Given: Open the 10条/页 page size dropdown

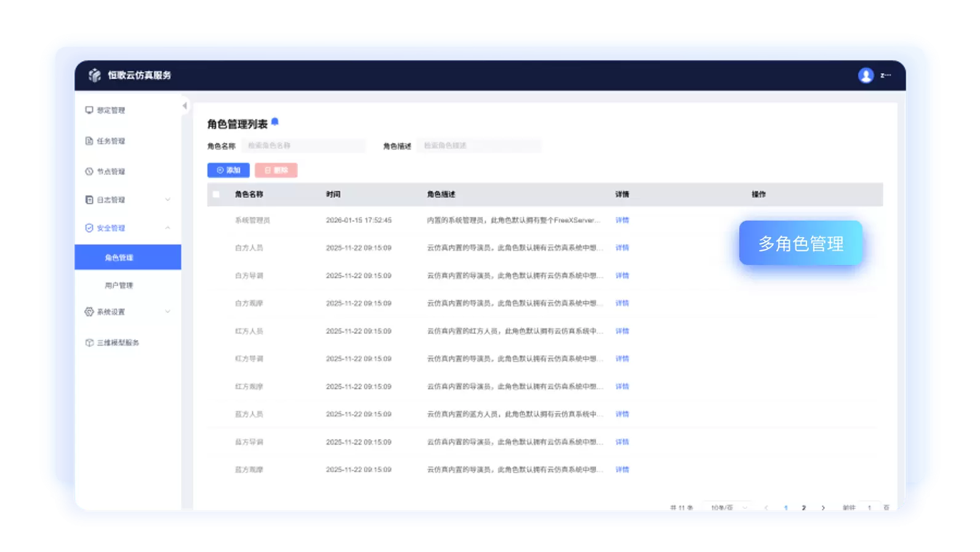Looking at the screenshot, I should tap(728, 508).
